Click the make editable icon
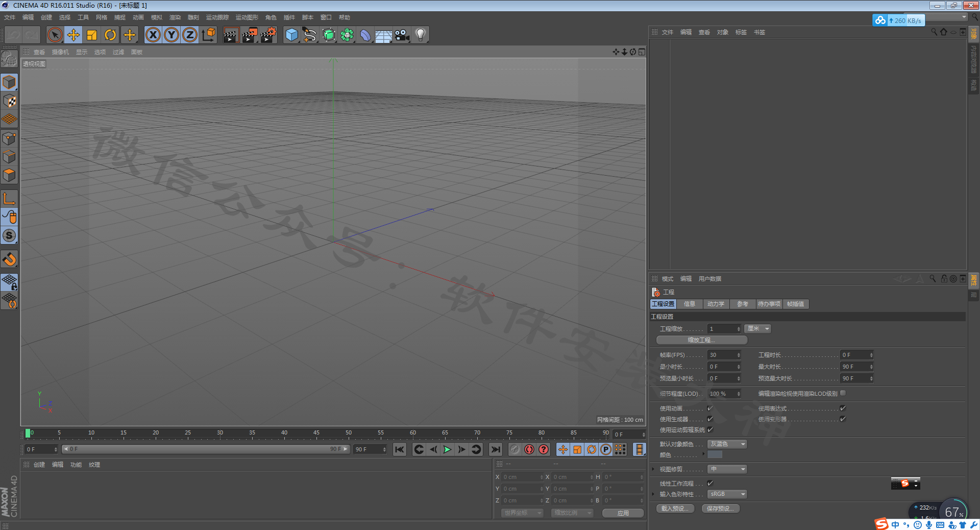The image size is (980, 530). click(x=9, y=59)
